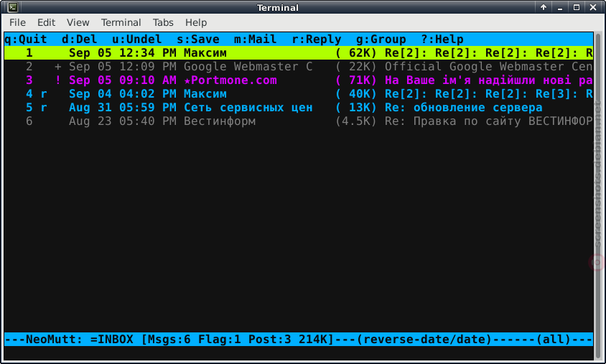Click the r:Reply shortcut hint
Screen dimensions: 606x364
point(317,39)
